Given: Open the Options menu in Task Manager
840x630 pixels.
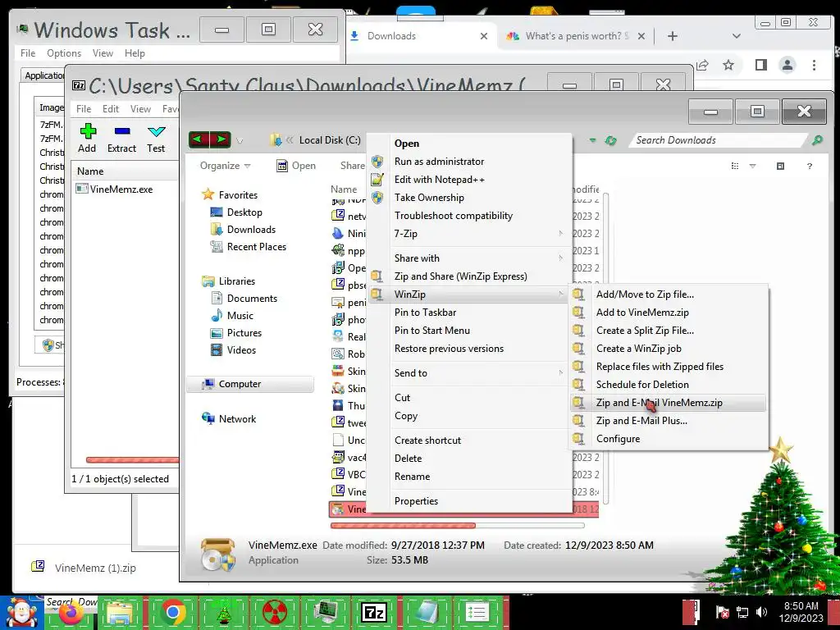Looking at the screenshot, I should click(x=64, y=53).
